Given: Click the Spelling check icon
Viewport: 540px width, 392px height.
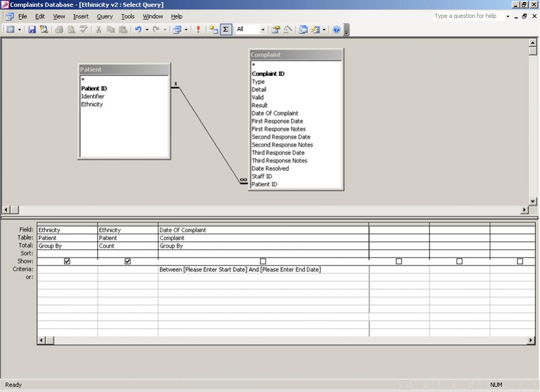Looking at the screenshot, I should coord(84,30).
